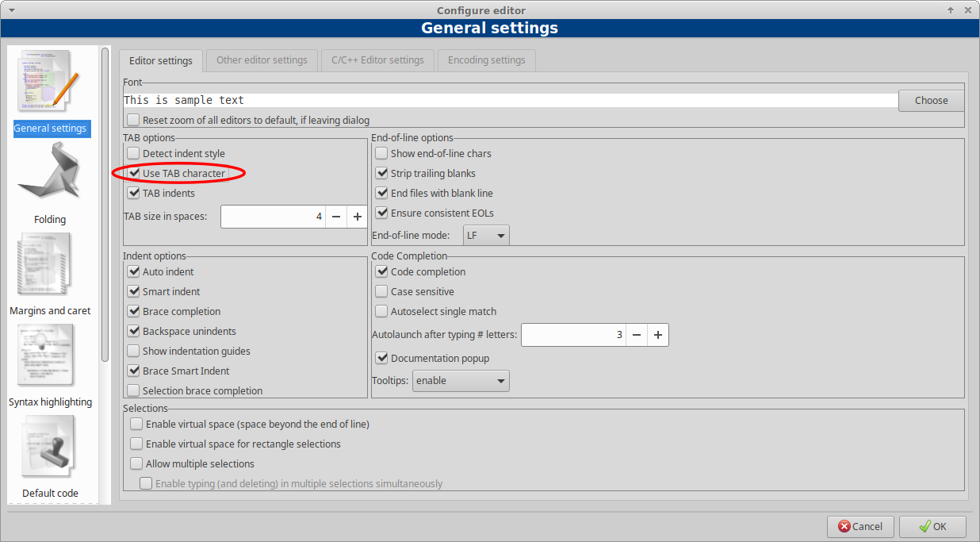Click the Choose font button

point(931,101)
